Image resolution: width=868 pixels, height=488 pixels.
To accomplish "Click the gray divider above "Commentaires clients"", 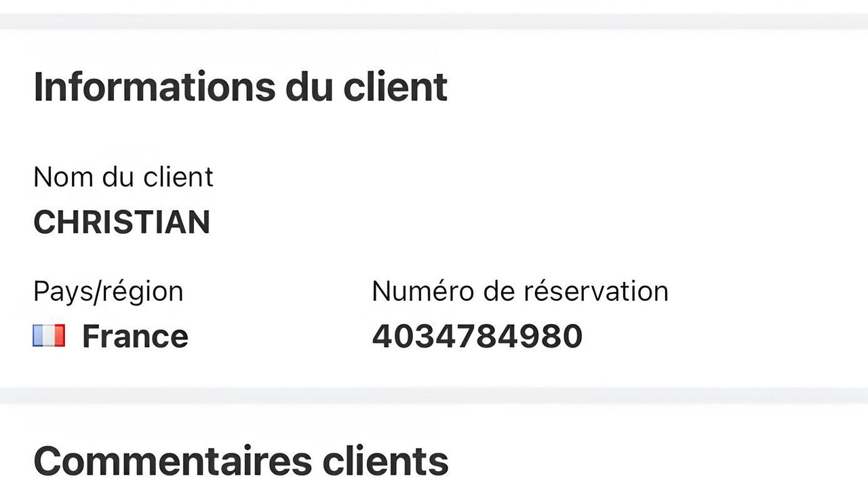I will pyautogui.click(x=434, y=396).
